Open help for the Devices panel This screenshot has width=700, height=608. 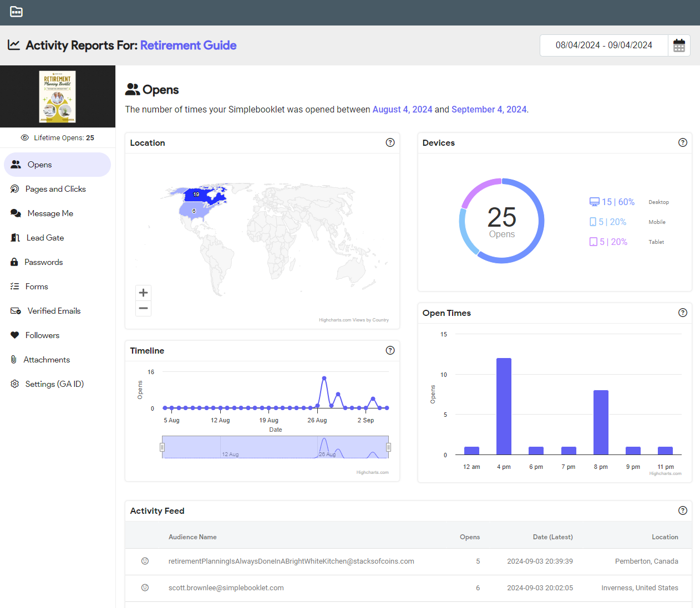(x=682, y=142)
